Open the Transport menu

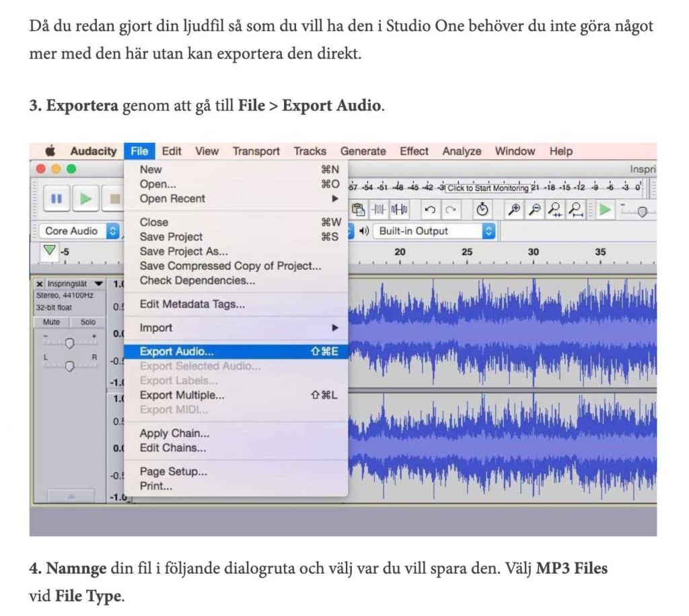[x=256, y=151]
